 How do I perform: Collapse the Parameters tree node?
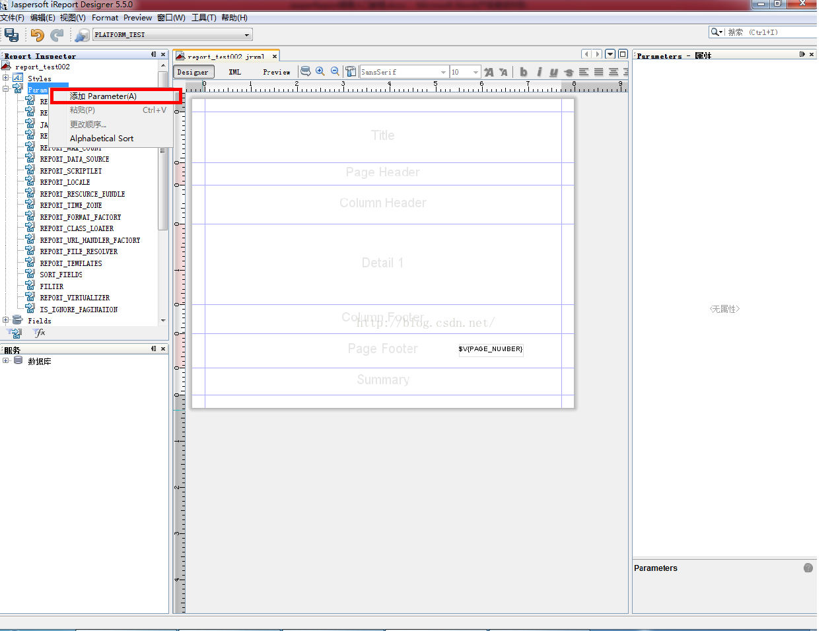point(6,88)
